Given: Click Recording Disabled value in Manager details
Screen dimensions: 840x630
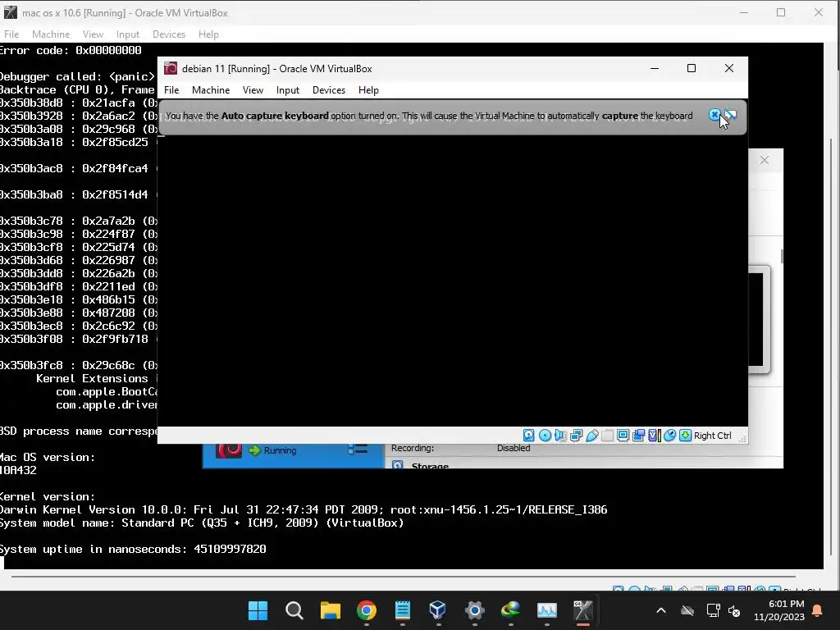Looking at the screenshot, I should 514,448.
